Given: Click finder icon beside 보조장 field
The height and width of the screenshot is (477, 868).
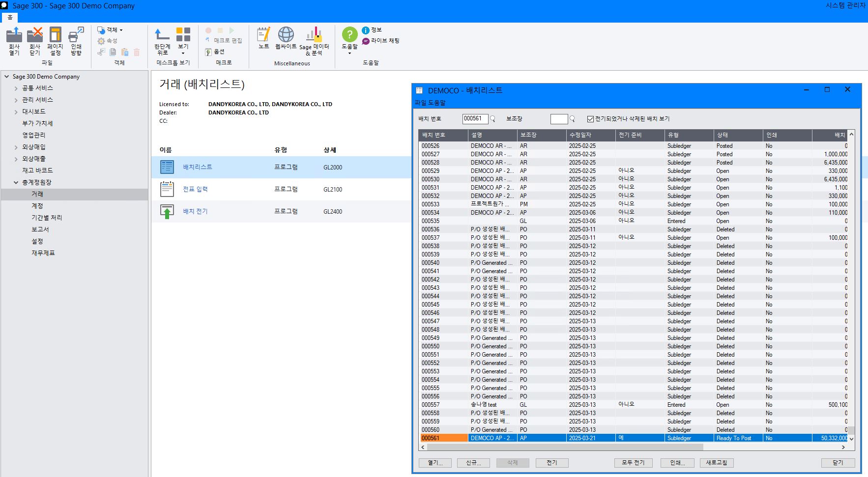Looking at the screenshot, I should click(572, 118).
